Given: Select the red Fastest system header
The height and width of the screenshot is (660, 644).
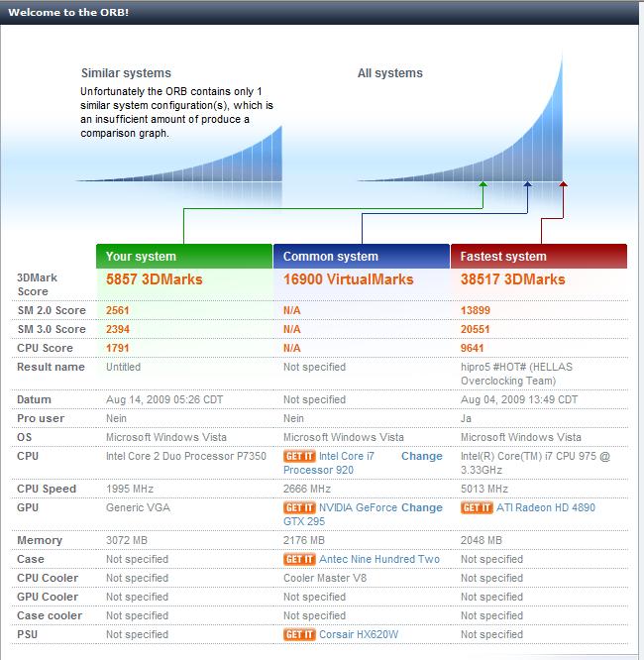Looking at the screenshot, I should tap(539, 257).
